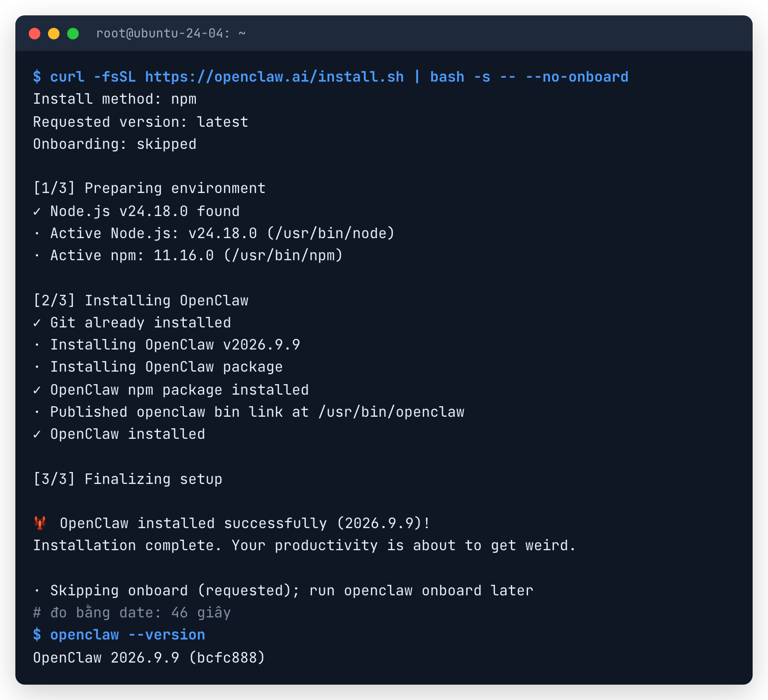
Task: Click the checkmark before Node.js v24.18.0 found
Action: pyautogui.click(x=37, y=211)
